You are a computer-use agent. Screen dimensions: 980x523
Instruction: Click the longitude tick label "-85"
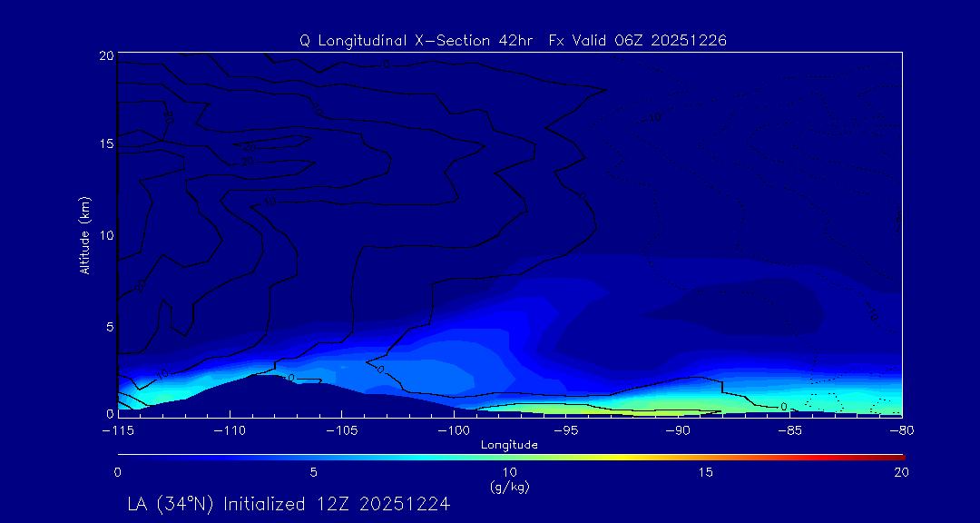790,431
